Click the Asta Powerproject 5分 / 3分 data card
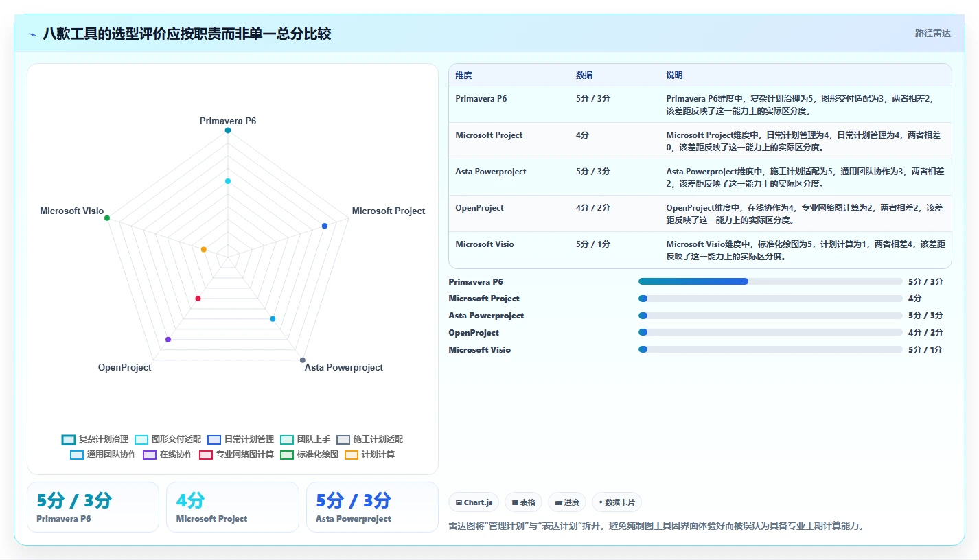The height and width of the screenshot is (560, 979). (x=372, y=507)
